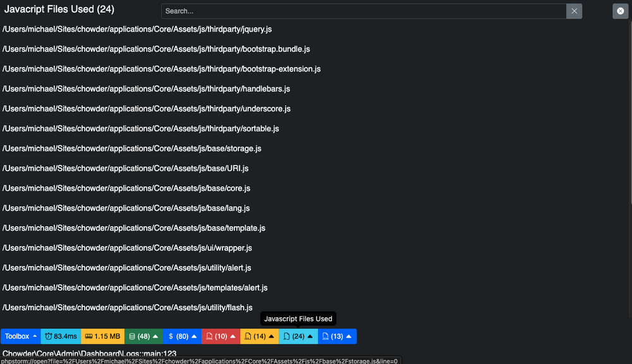Open base/storage.js from the file list
The height and width of the screenshot is (364, 632).
(131, 149)
